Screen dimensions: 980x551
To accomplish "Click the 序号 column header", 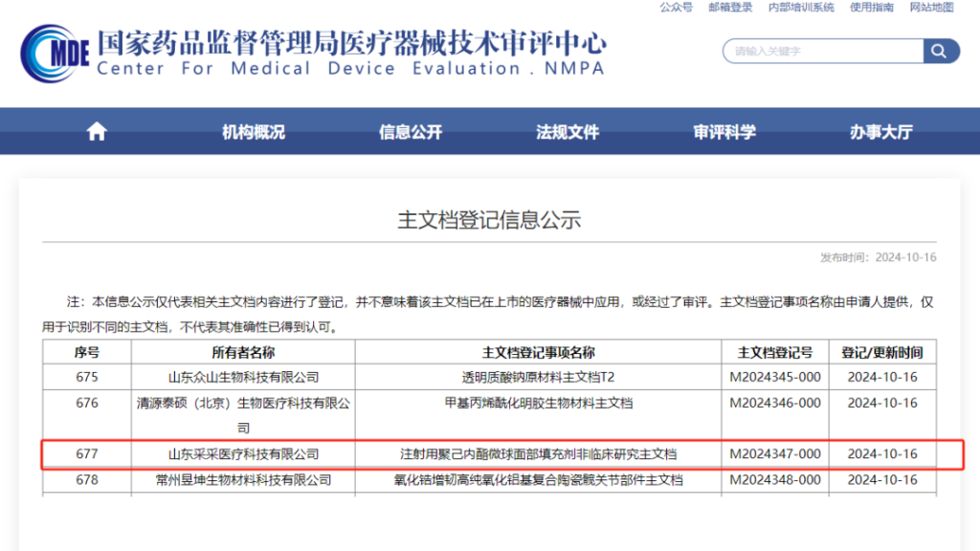I will (x=87, y=352).
